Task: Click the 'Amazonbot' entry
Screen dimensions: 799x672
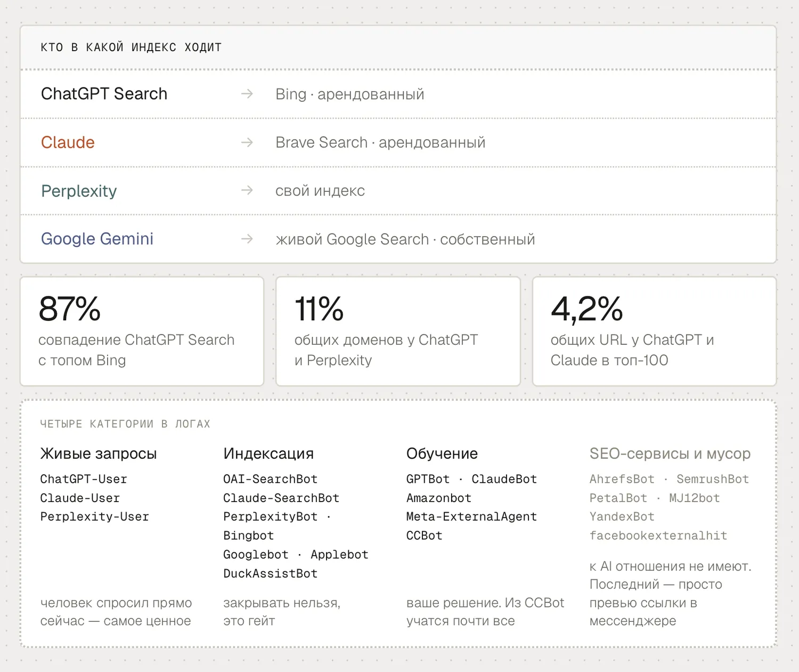Action: 439,498
